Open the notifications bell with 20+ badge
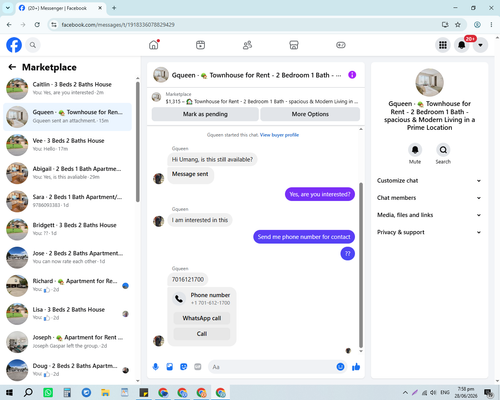This screenshot has height=400, width=500. (462, 45)
